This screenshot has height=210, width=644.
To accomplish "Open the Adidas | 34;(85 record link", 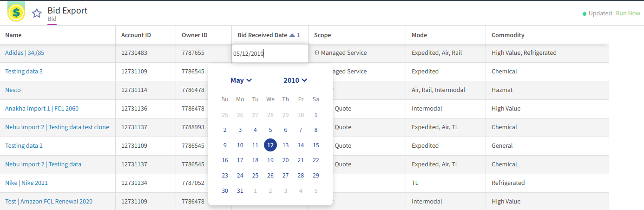I will [25, 53].
